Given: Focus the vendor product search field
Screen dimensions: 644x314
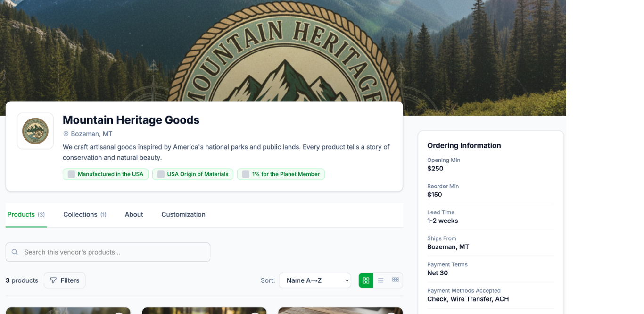Looking at the screenshot, I should tap(108, 252).
